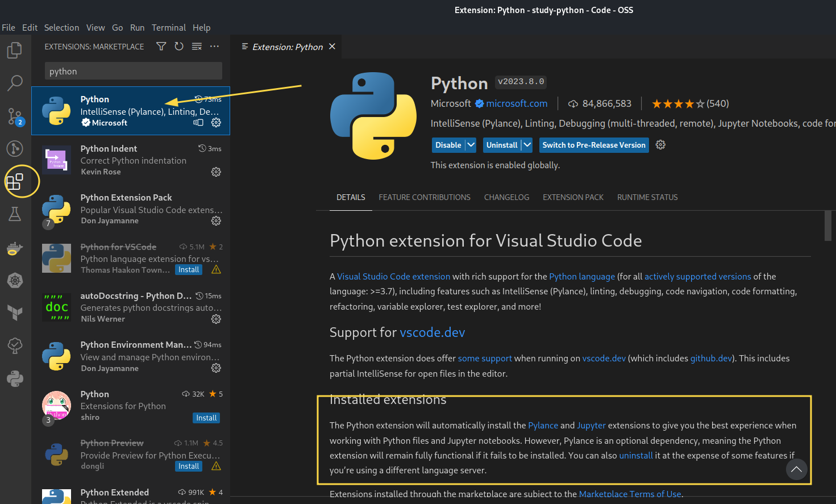Image resolution: width=836 pixels, height=504 pixels.
Task: Switch to the CHANGELOG tab
Action: pyautogui.click(x=506, y=197)
